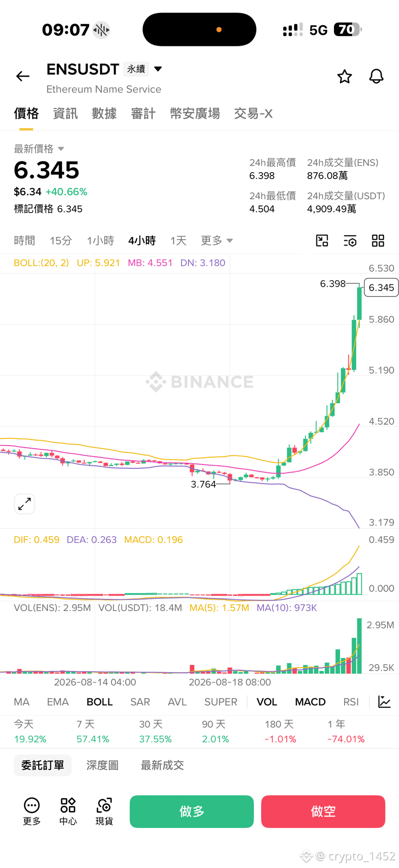Switch to the 價格 tab
The width and height of the screenshot is (399, 868).
tap(26, 114)
